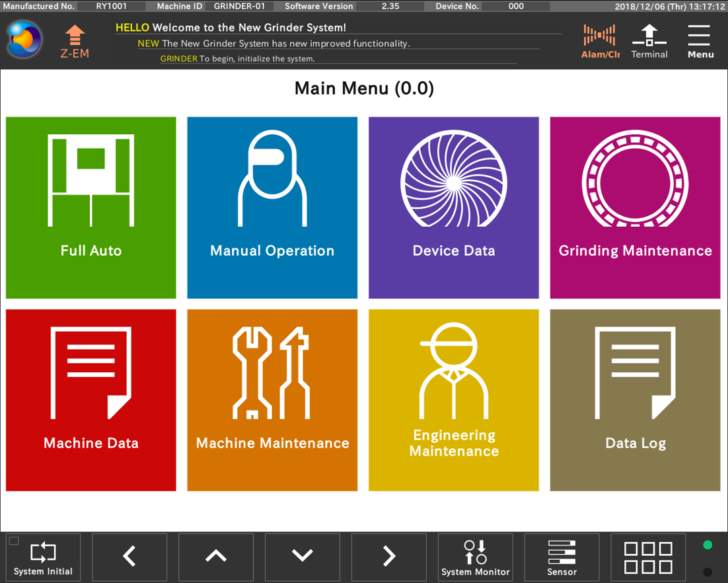Click the left arrow navigation button
The width and height of the screenshot is (728, 583).
click(129, 557)
